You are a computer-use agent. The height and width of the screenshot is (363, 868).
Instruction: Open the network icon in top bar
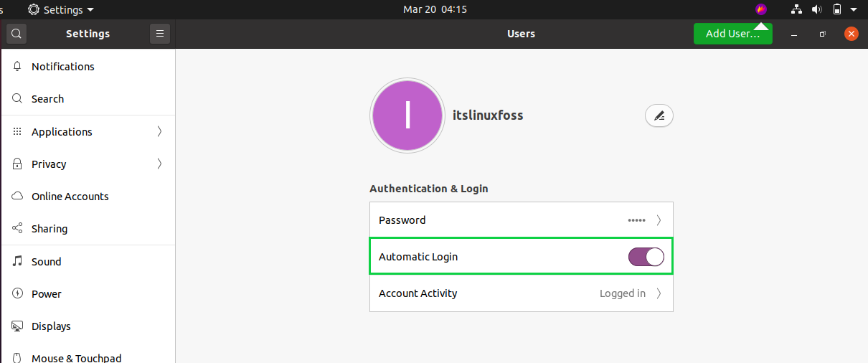[x=796, y=9]
